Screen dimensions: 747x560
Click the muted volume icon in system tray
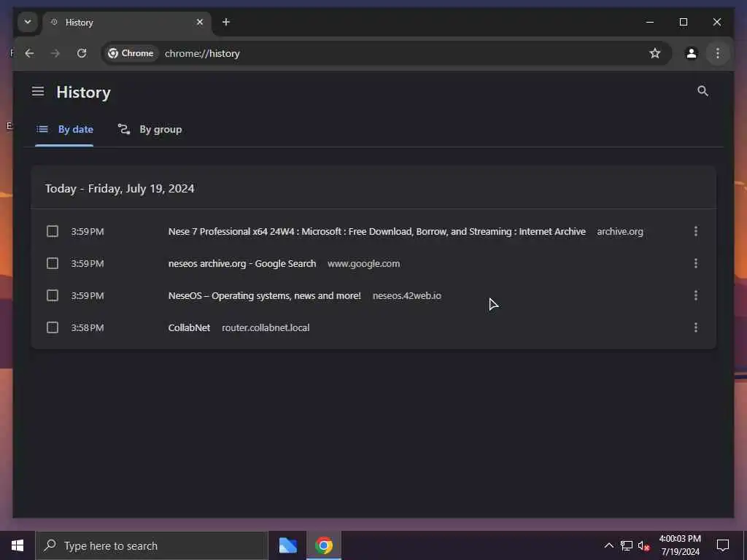(x=643, y=545)
